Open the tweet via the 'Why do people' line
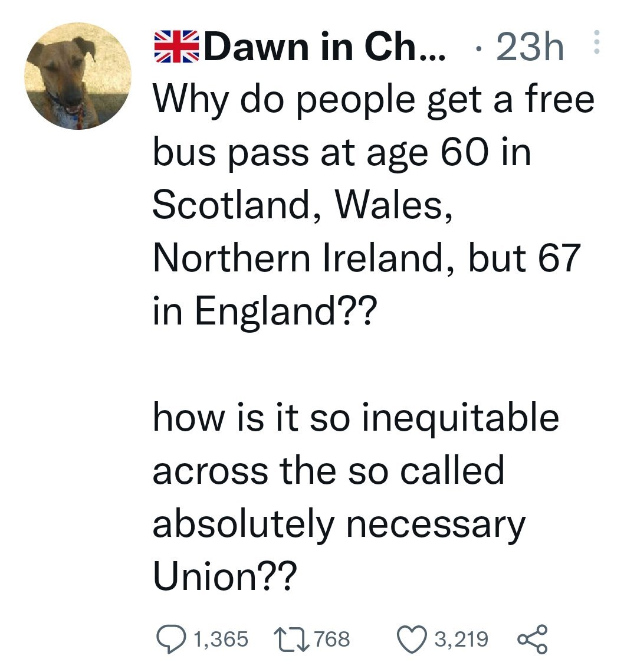This screenshot has height=672, width=637. click(373, 101)
